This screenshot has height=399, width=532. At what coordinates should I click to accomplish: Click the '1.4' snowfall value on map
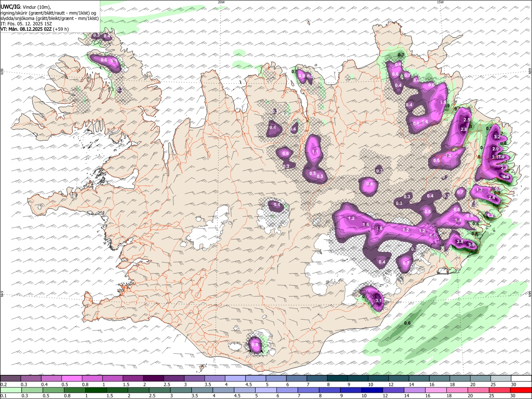pyautogui.click(x=458, y=221)
